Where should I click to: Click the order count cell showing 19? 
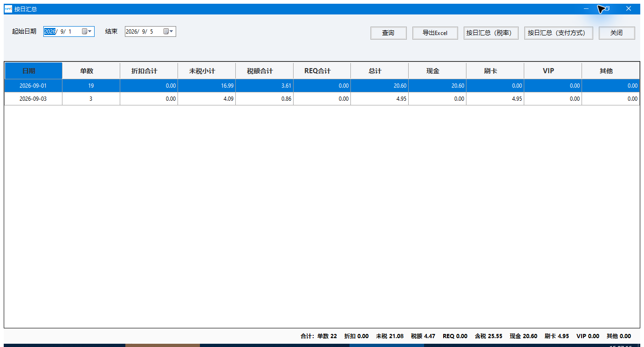[x=91, y=86]
